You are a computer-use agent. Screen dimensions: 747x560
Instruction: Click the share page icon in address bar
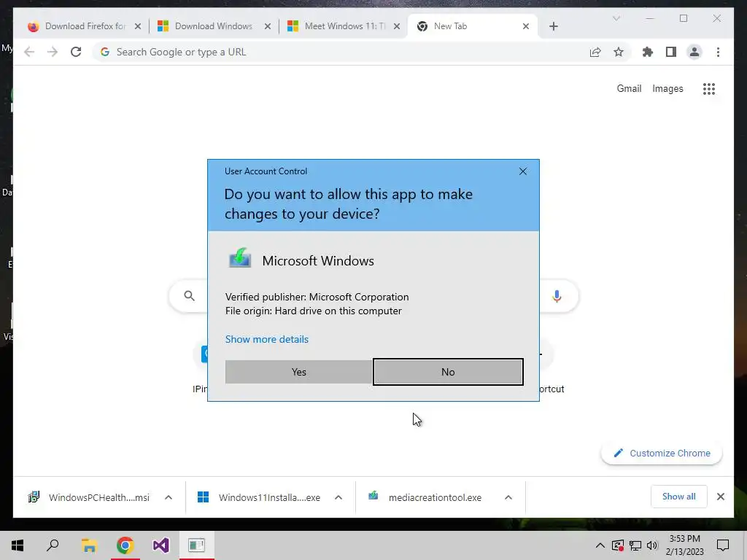[x=595, y=52]
